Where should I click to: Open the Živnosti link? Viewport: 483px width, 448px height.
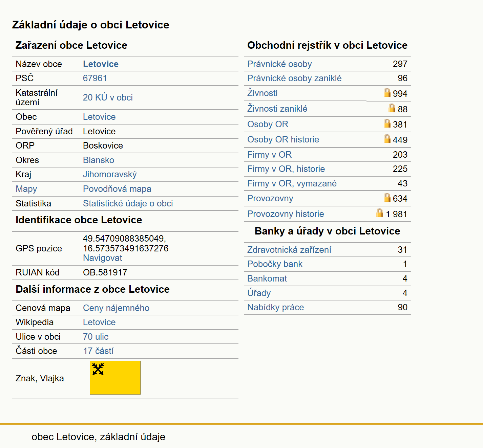point(262,93)
